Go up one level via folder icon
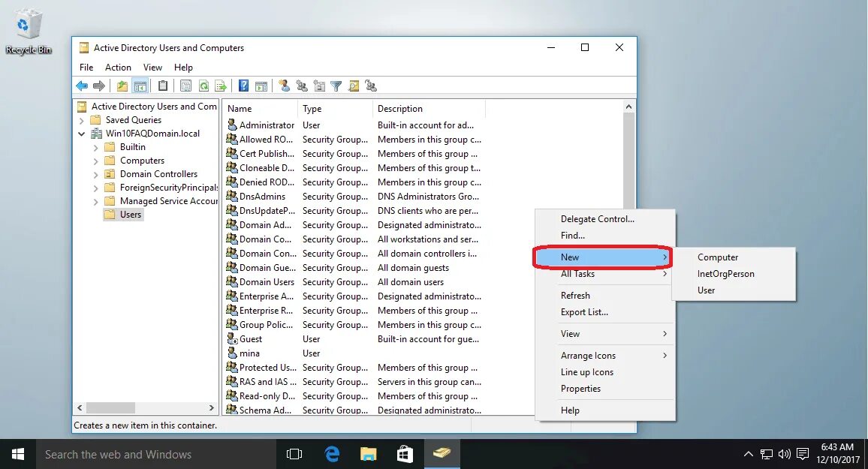Screen dimensions: 868x469 pyautogui.click(x=122, y=86)
